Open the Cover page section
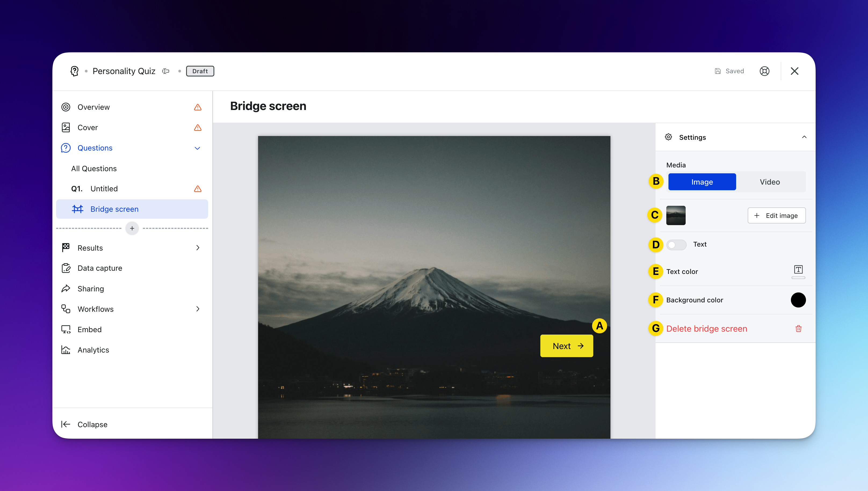Viewport: 868px width, 491px height. pos(88,127)
